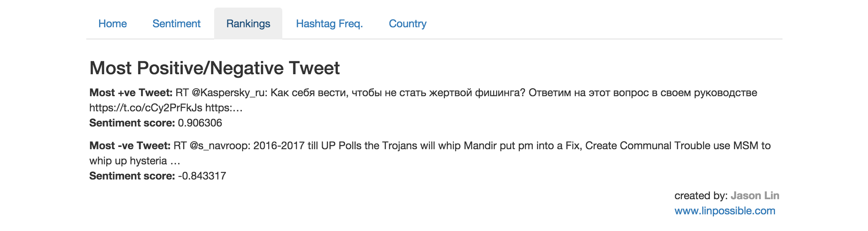Select the active Rankings tab
Screen dimensions: 868x231
point(248,24)
